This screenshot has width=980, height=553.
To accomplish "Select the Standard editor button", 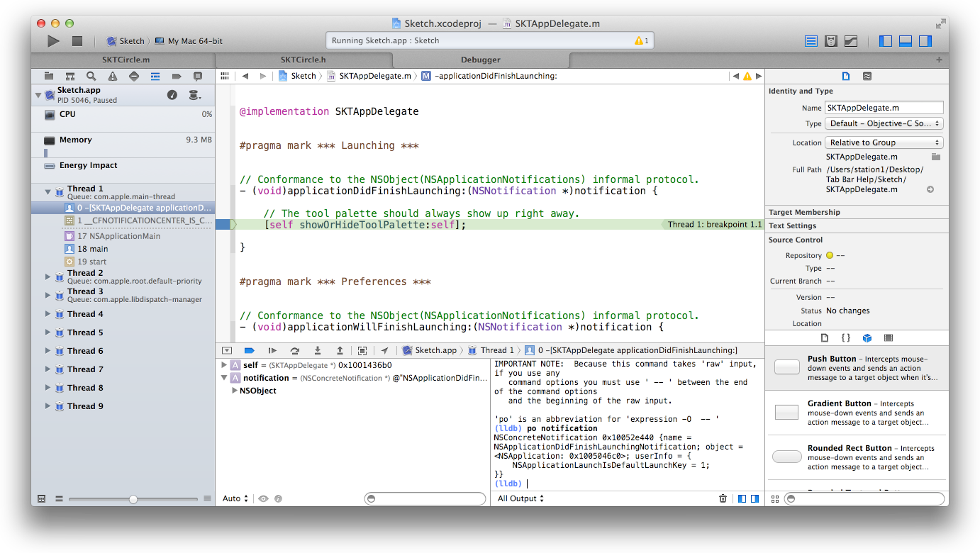I will pyautogui.click(x=811, y=41).
